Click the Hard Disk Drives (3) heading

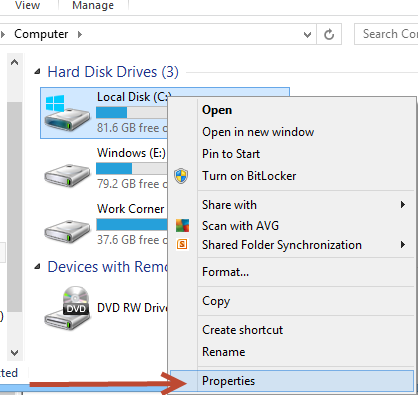click(113, 72)
